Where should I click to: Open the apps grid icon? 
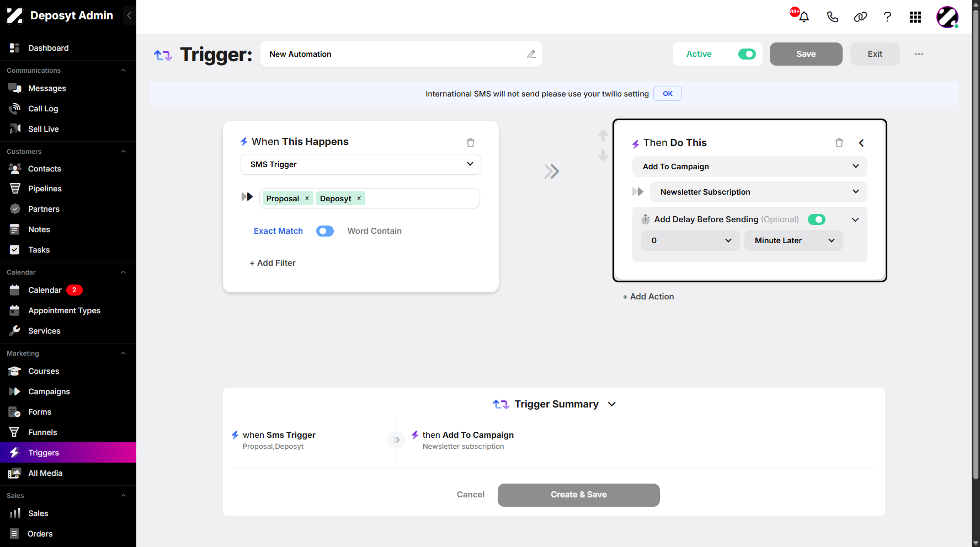click(x=915, y=17)
